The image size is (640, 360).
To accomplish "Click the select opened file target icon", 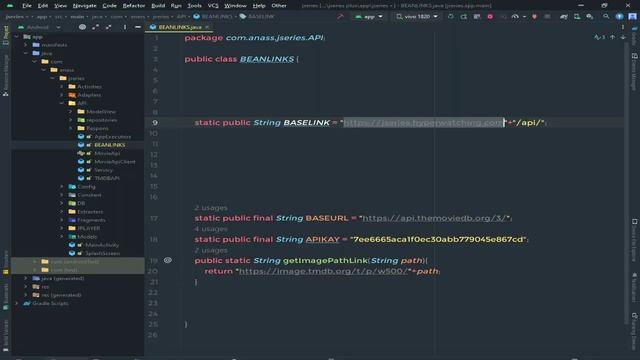I will point(82,27).
